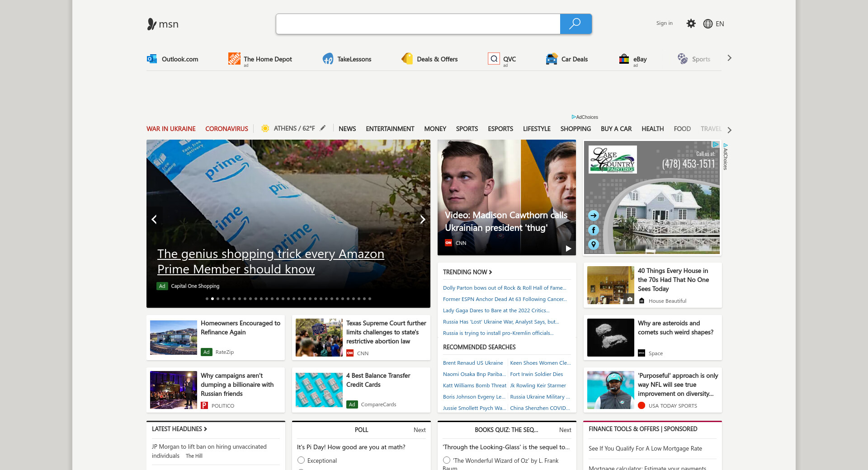The height and width of the screenshot is (470, 868).
Task: Click inside the web search box
Action: point(418,24)
